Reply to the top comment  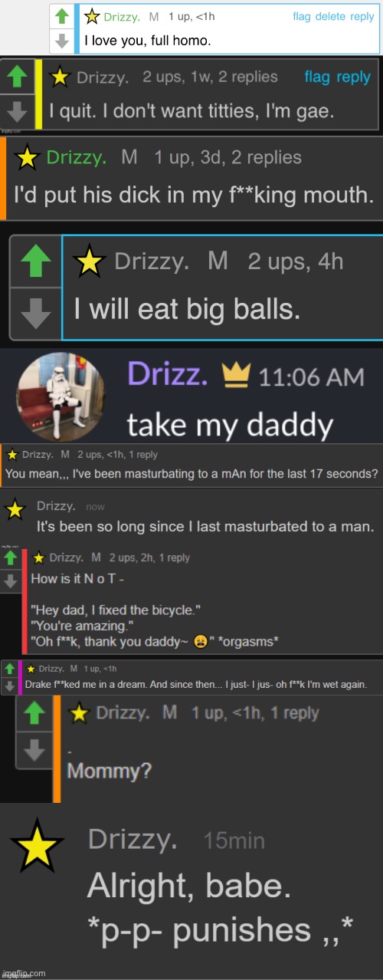pyautogui.click(x=362, y=17)
